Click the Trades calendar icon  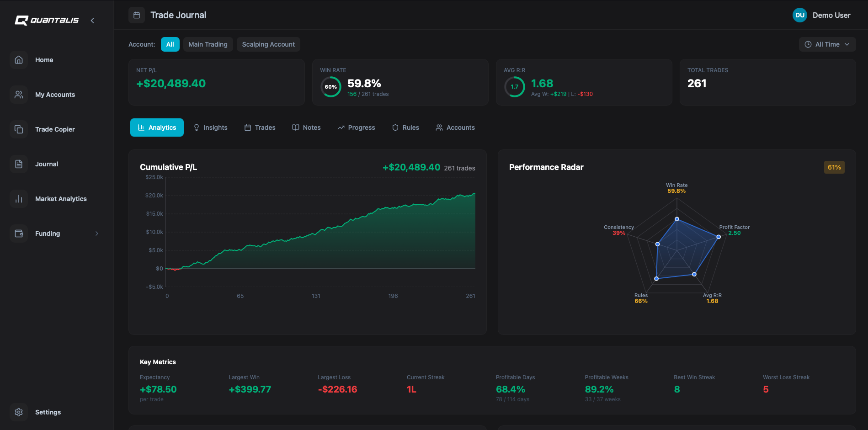pos(248,127)
